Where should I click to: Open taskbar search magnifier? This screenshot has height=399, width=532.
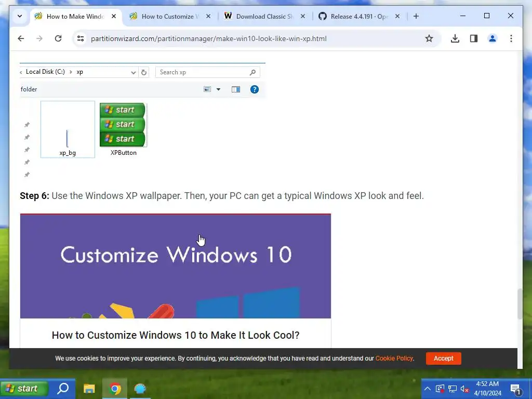(63, 389)
